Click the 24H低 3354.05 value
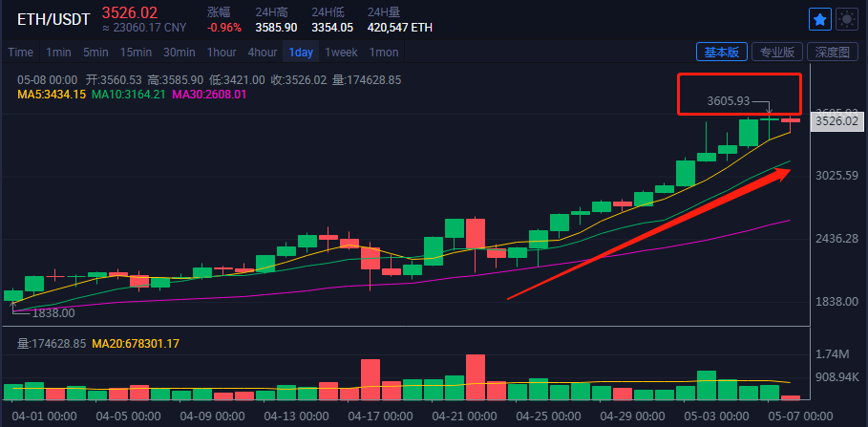Image resolution: width=868 pixels, height=427 pixels. tap(332, 27)
